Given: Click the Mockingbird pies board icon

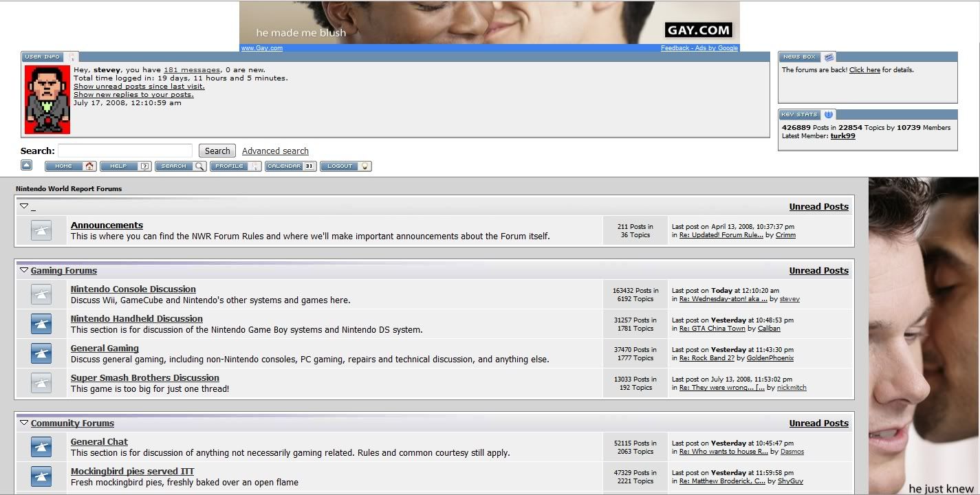Looking at the screenshot, I should point(41,476).
